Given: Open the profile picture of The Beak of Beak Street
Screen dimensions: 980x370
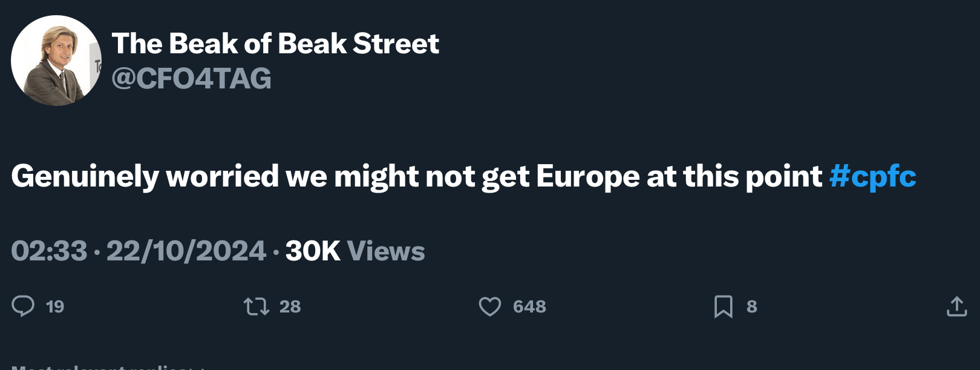Looking at the screenshot, I should coord(56,61).
